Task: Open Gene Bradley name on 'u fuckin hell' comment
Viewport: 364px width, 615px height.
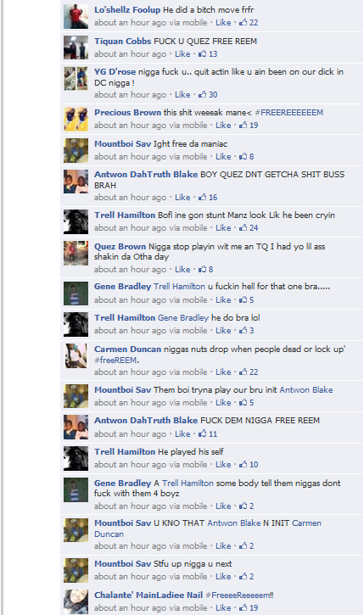Action: pyautogui.click(x=122, y=287)
